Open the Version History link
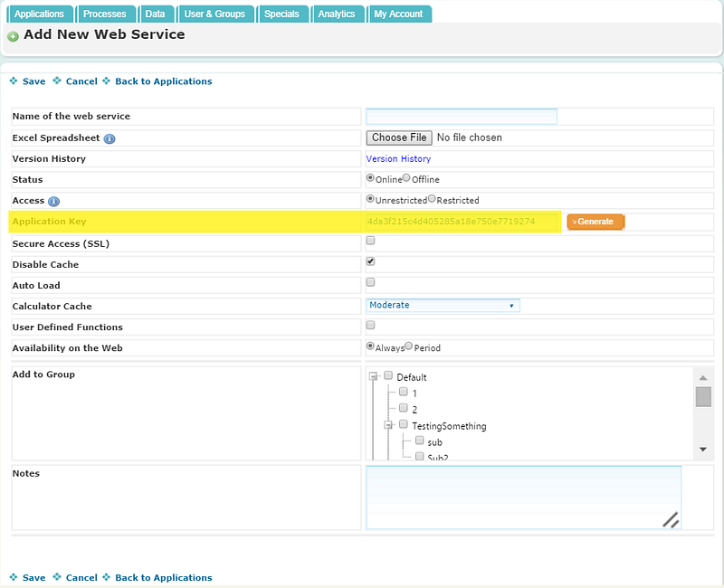724x588 pixels. coord(398,159)
